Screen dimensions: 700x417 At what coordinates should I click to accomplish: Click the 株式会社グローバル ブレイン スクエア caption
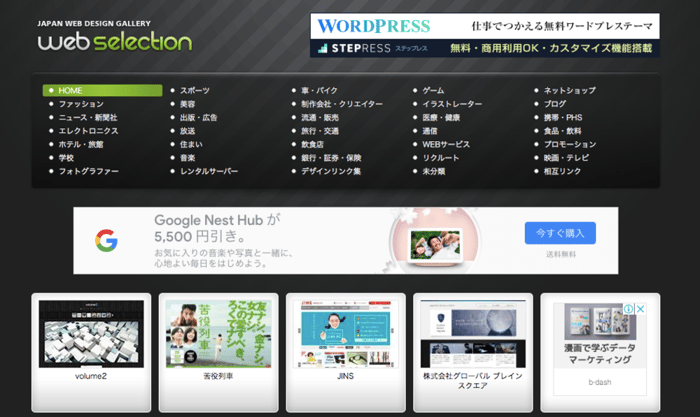click(x=473, y=380)
